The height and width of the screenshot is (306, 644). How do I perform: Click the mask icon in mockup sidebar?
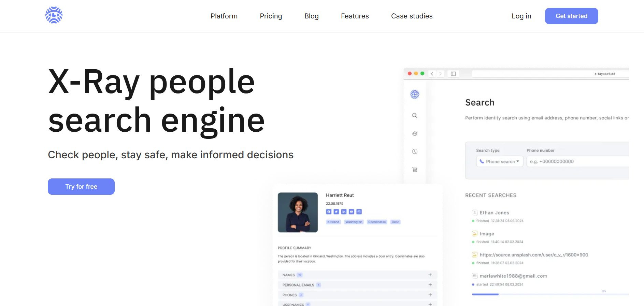pos(415,134)
